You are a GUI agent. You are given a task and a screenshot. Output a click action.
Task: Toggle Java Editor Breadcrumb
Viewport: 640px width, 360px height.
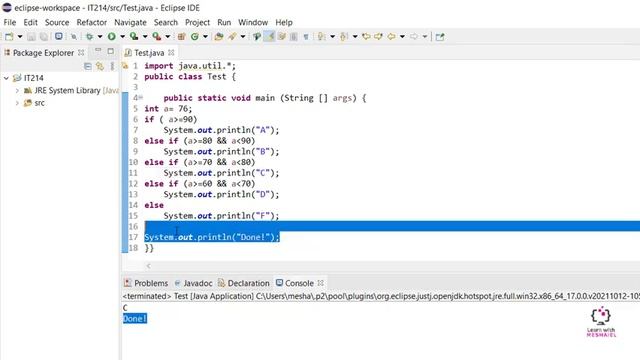tap(257, 37)
